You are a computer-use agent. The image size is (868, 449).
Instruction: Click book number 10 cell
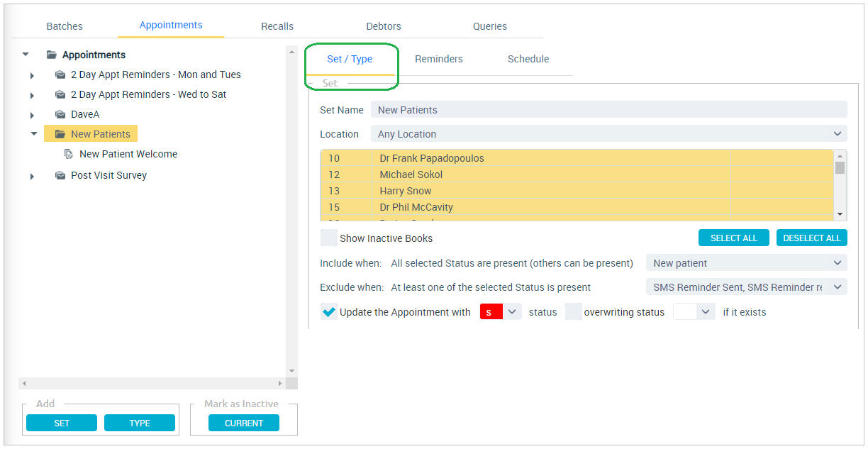pyautogui.click(x=347, y=158)
